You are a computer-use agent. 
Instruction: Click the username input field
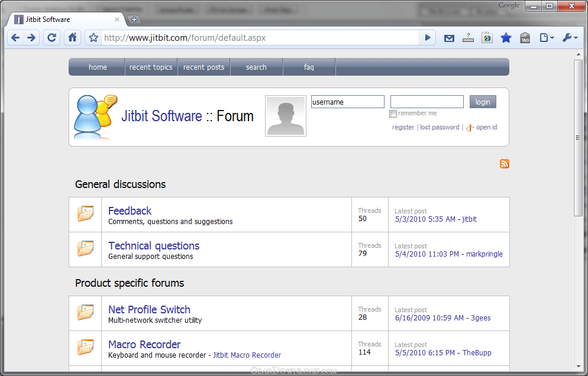(348, 102)
